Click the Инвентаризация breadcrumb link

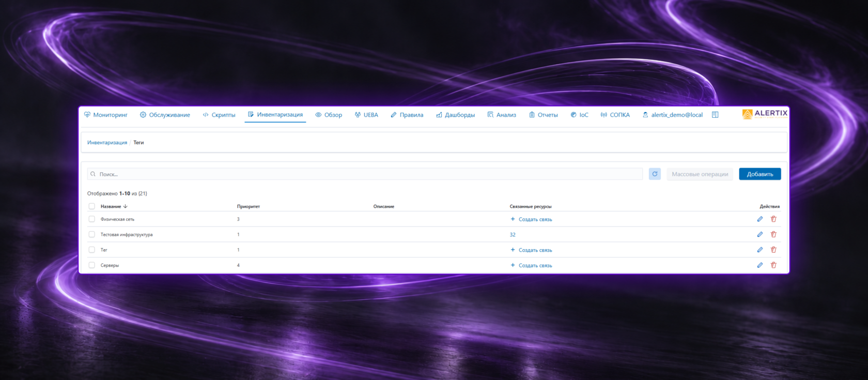[x=107, y=143]
